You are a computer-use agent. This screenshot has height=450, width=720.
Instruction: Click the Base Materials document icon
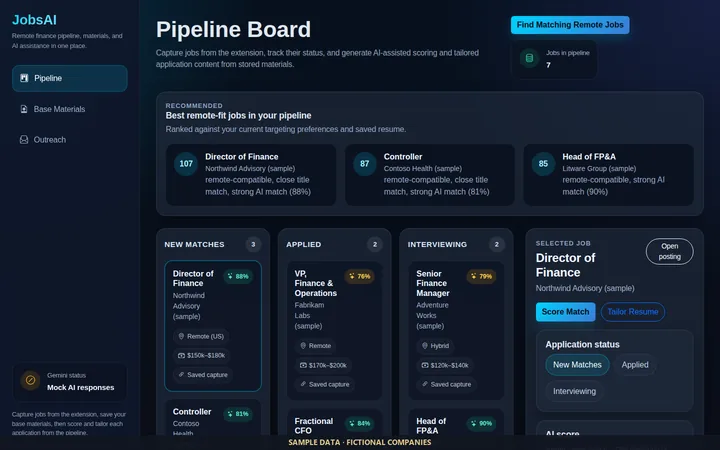(x=24, y=109)
